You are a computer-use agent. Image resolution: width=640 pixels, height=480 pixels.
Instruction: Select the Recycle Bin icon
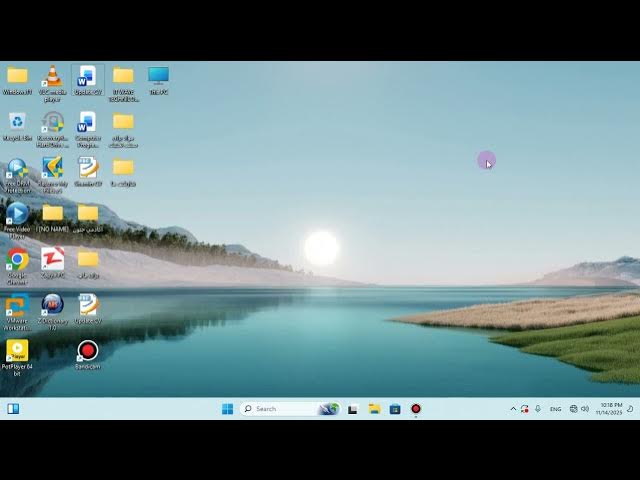(17, 127)
